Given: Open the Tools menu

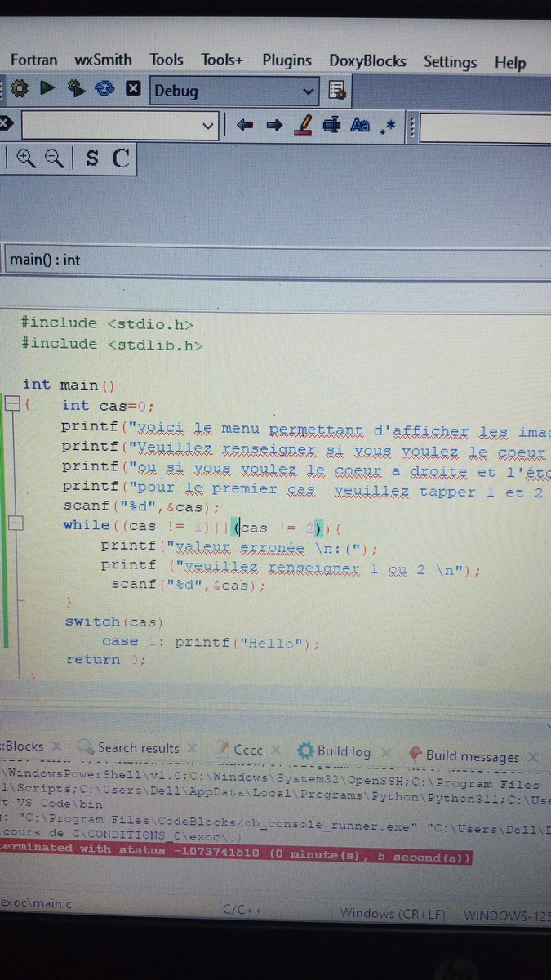Looking at the screenshot, I should 167,60.
